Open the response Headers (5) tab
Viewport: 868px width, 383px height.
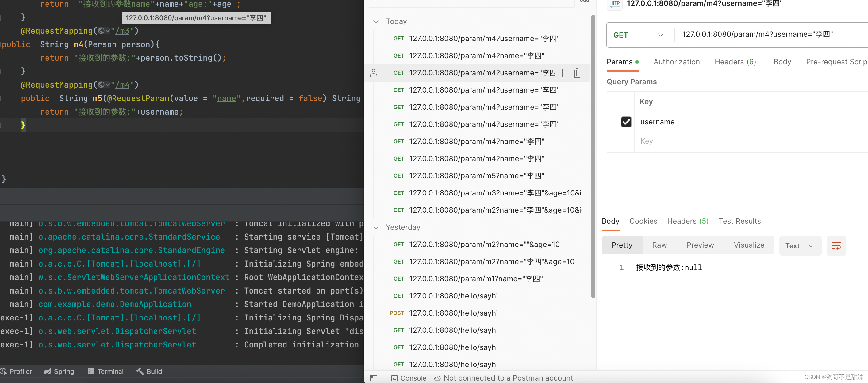[687, 221]
